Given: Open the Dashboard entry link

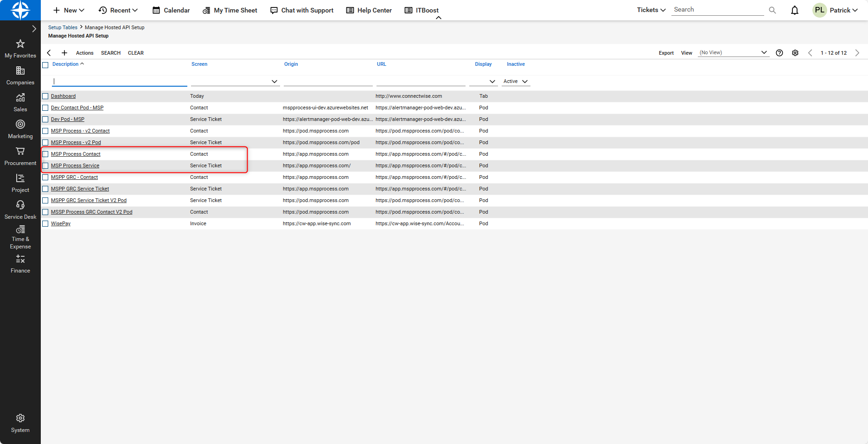Looking at the screenshot, I should [x=63, y=96].
